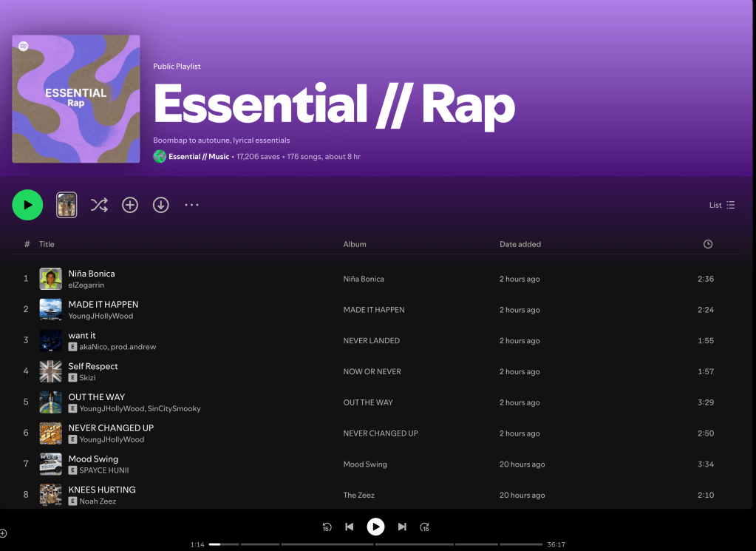Sort tracks by duration clock icon
756x551 pixels.
(x=707, y=244)
